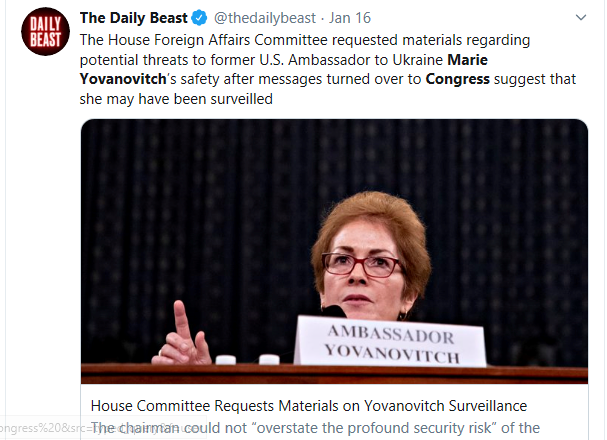
Task: Click the word Ukraine in the tweet
Action: point(498,60)
